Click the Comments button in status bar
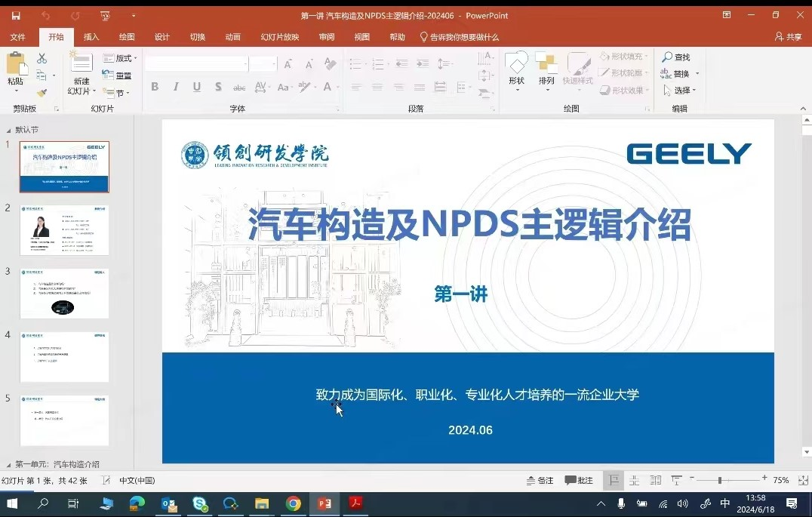The image size is (812, 517). pyautogui.click(x=579, y=480)
